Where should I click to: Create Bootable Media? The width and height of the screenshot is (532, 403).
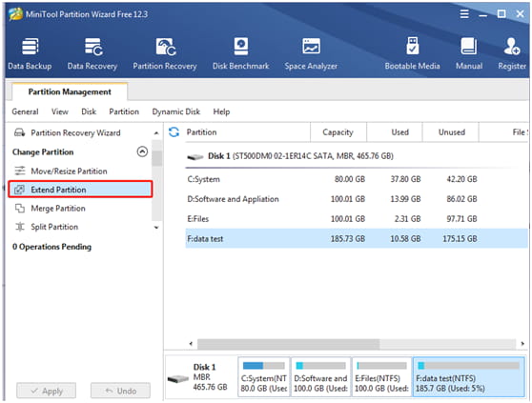(x=412, y=54)
